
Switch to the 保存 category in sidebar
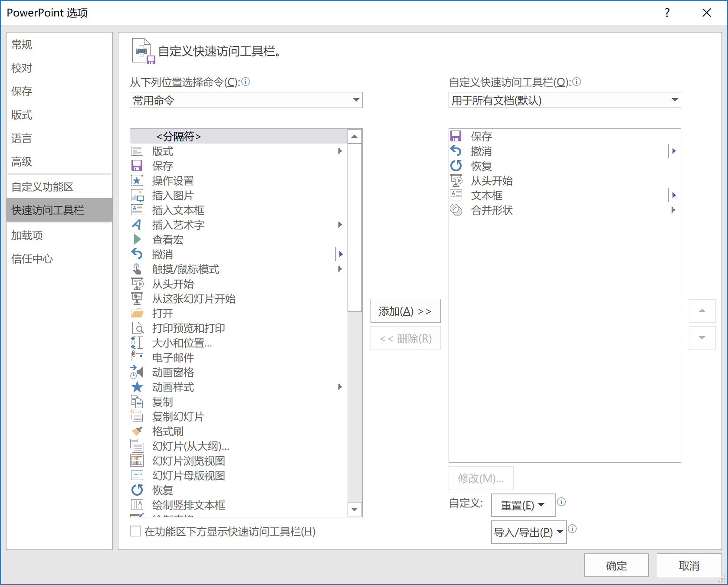(59, 91)
